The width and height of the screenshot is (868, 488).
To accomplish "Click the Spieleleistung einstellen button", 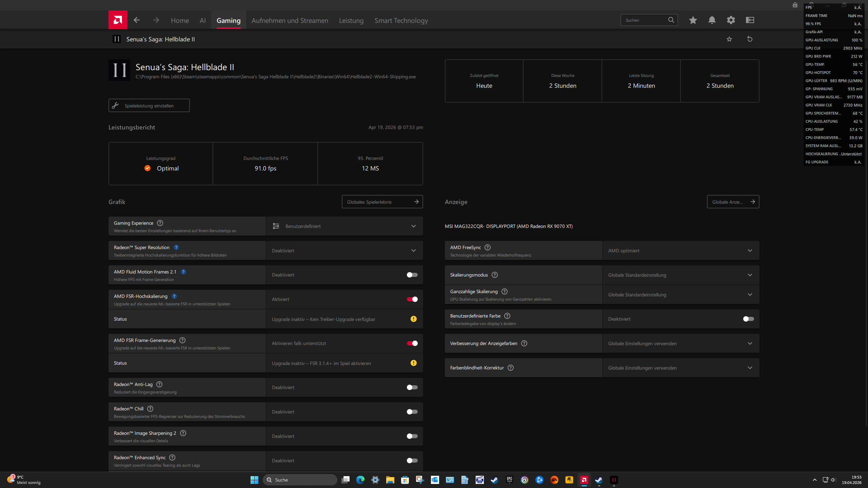I will tap(149, 105).
